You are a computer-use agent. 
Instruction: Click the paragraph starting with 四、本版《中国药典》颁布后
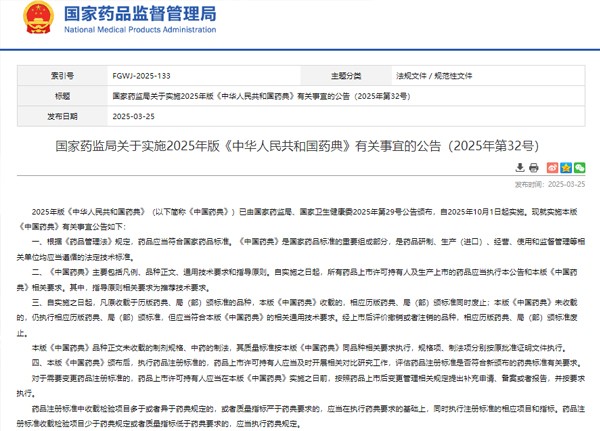[307, 362]
